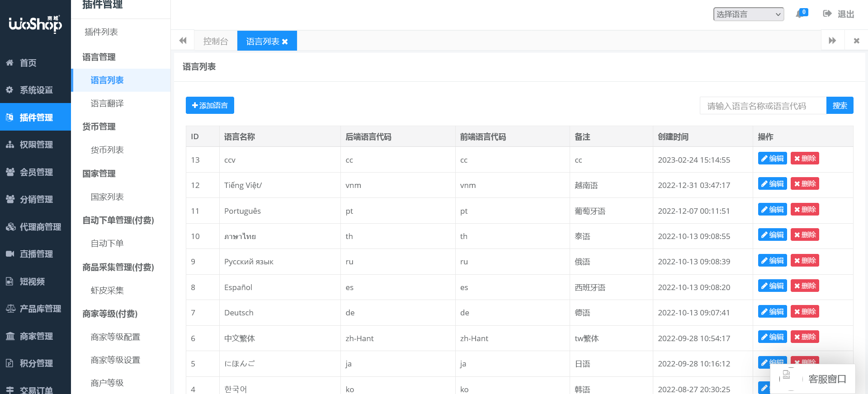Viewport: 868px width, 394px height.
Task: Click the language search input field
Action: tap(763, 106)
